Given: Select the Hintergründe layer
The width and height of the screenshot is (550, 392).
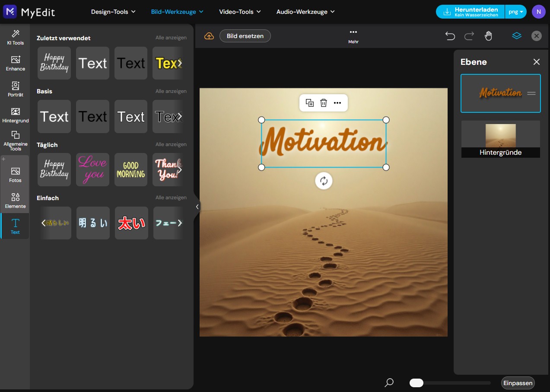Looking at the screenshot, I should click(x=500, y=139).
